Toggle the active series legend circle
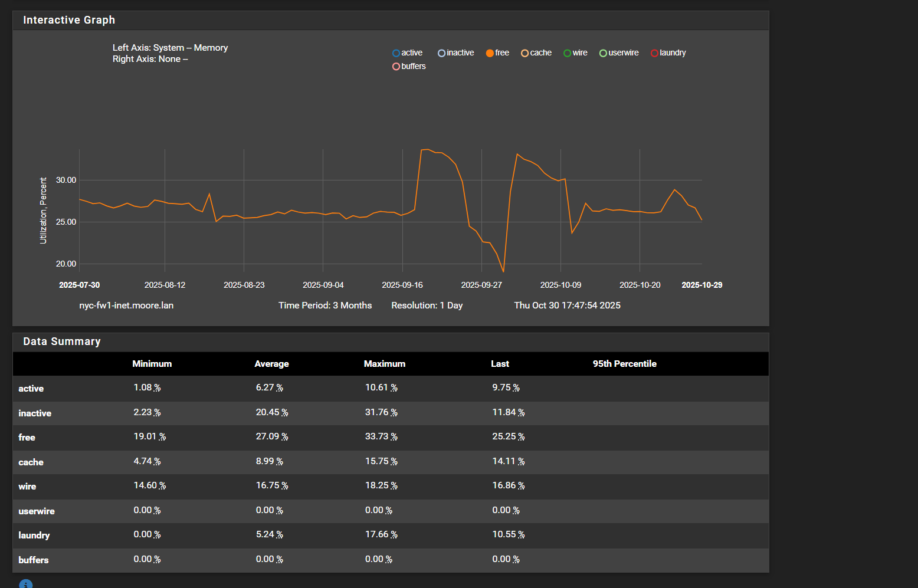Image resolution: width=918 pixels, height=588 pixels. click(x=396, y=53)
